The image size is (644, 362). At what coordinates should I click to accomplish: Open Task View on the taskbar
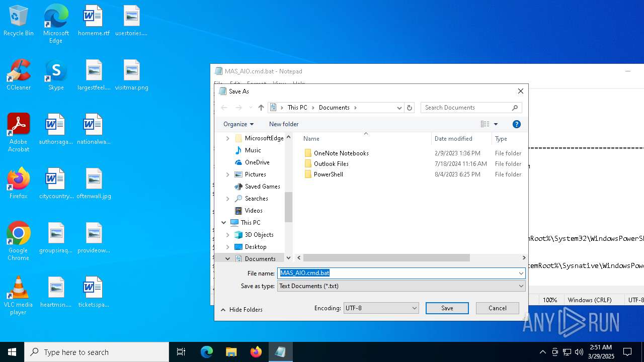[181, 352]
